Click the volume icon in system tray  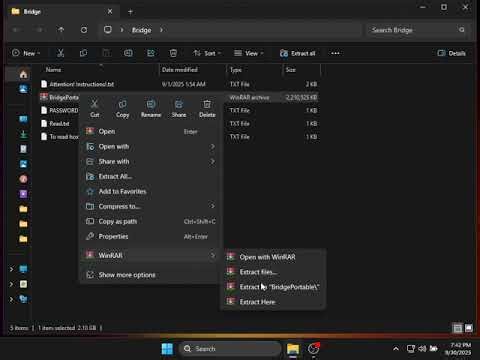tap(422, 349)
